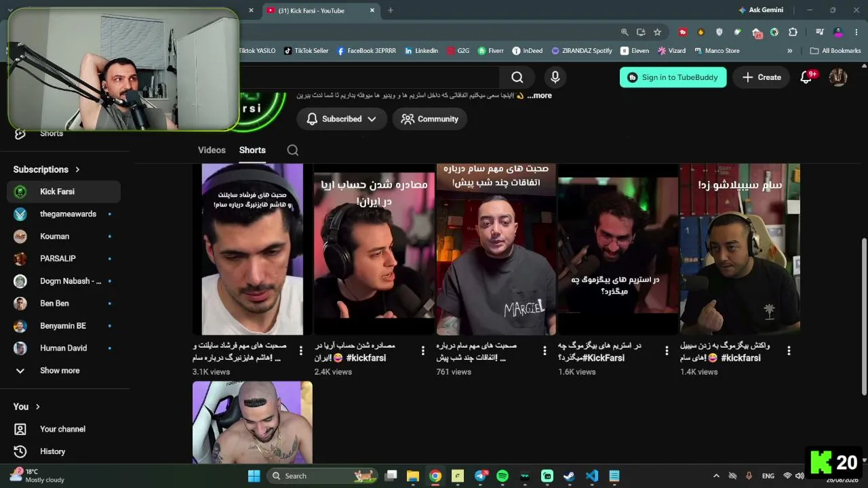Click the Create button
The image size is (868, 488).
(762, 77)
